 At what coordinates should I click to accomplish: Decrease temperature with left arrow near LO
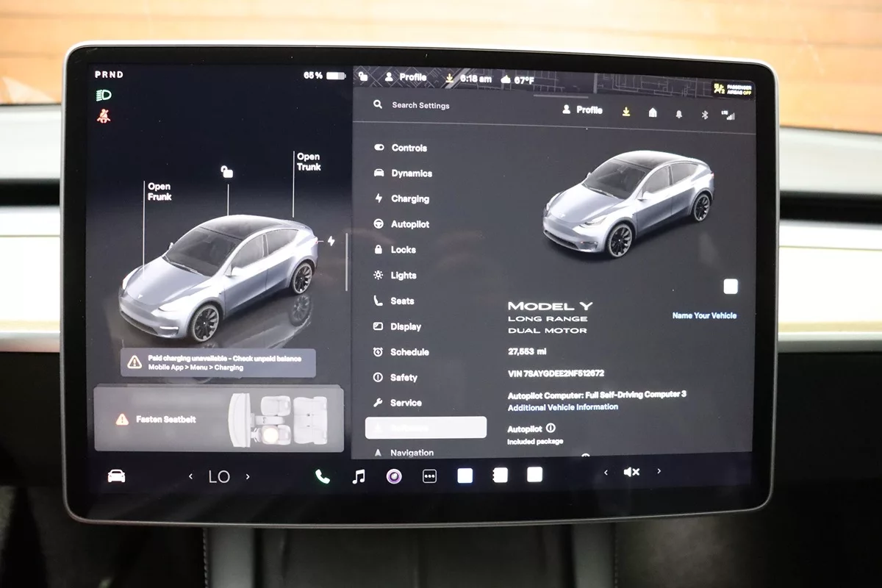(191, 476)
